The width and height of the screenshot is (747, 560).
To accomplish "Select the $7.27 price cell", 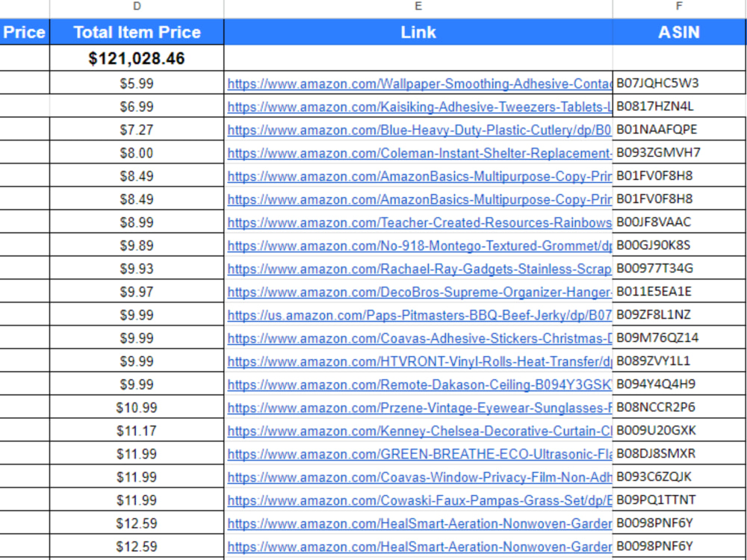I will click(x=137, y=130).
